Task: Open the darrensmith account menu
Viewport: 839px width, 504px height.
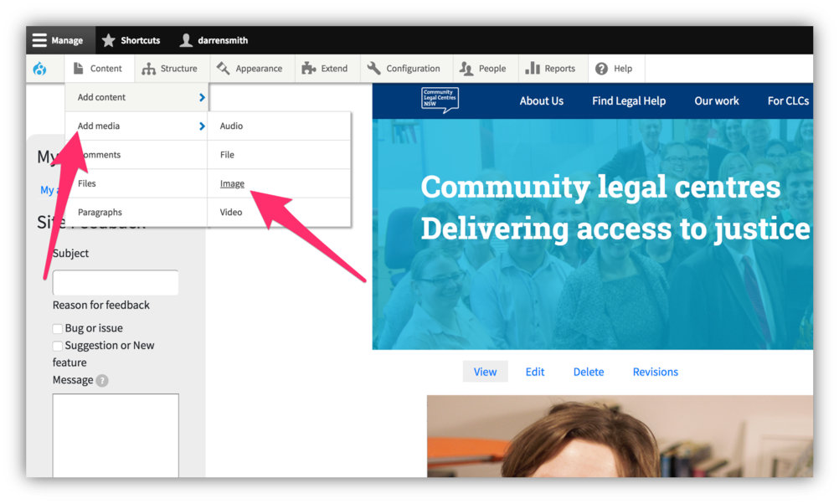Action: [x=214, y=40]
